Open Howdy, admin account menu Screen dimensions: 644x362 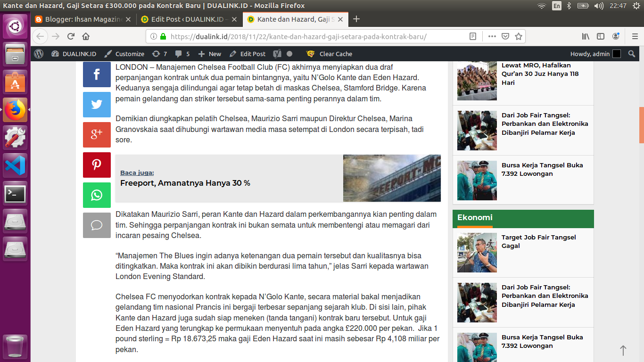(595, 54)
